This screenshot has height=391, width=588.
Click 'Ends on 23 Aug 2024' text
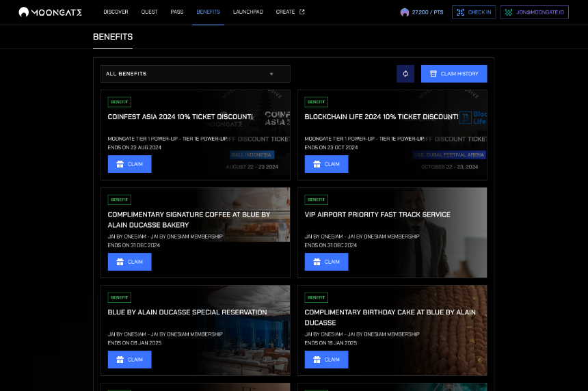point(135,148)
